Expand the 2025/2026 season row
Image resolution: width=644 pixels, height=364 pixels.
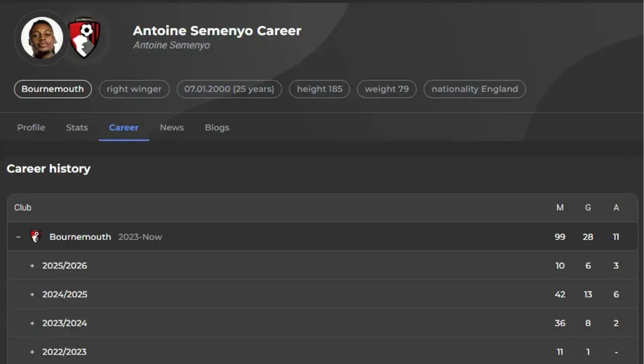[x=32, y=266]
